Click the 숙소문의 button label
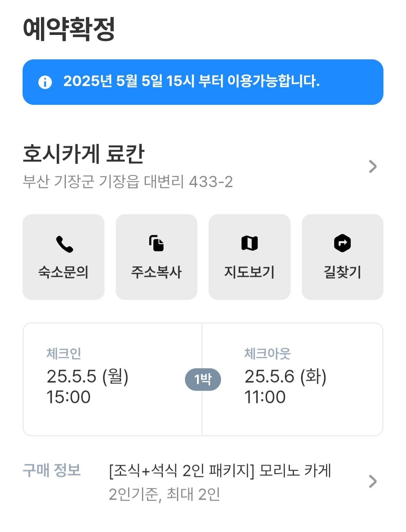The height and width of the screenshot is (532, 406). (63, 272)
